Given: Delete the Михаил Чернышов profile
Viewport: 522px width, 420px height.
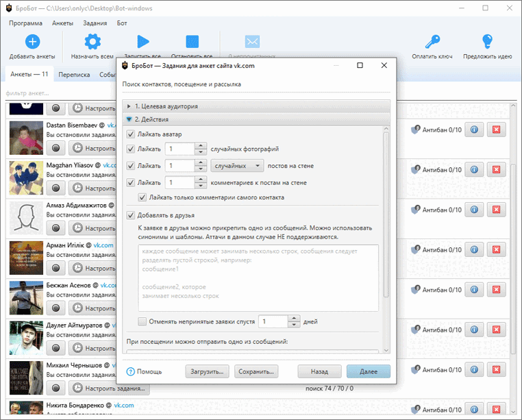Looking at the screenshot, I should pyautogui.click(x=496, y=369).
